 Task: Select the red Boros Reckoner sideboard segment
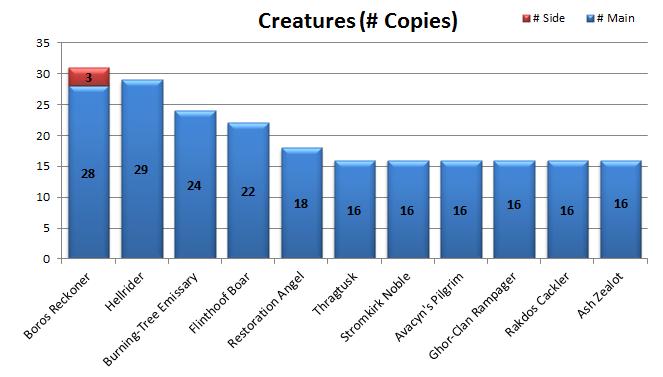(x=89, y=77)
